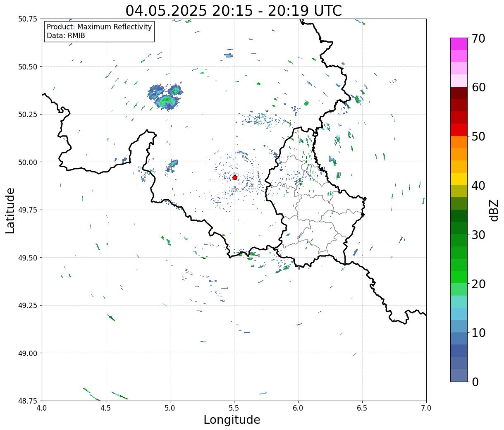
Task: Click the large reflectivity cell near 50.35°N 5.0°E
Action: 165,97
